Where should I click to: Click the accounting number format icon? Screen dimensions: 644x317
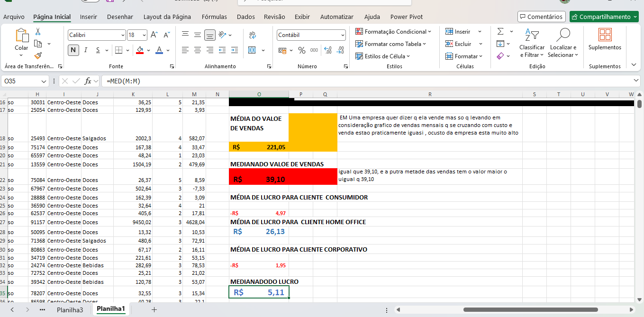282,50
